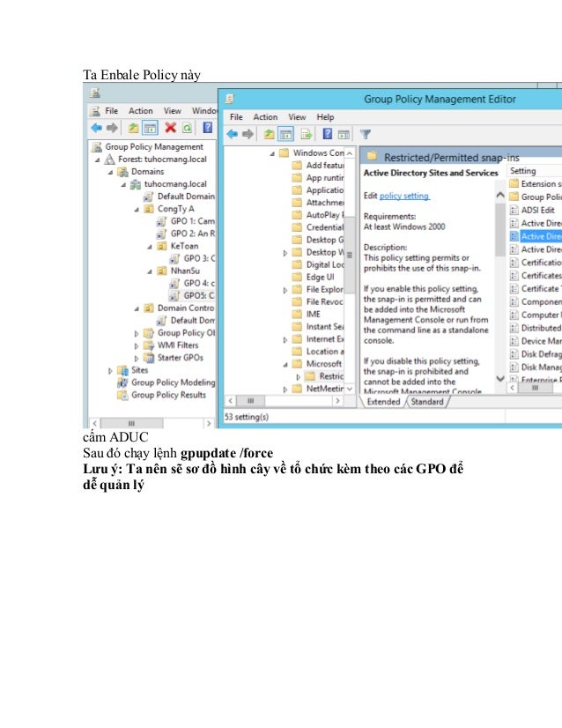Select the GPO5 link under NhanSu
Viewport: 562px width, 728px height.
[192, 296]
